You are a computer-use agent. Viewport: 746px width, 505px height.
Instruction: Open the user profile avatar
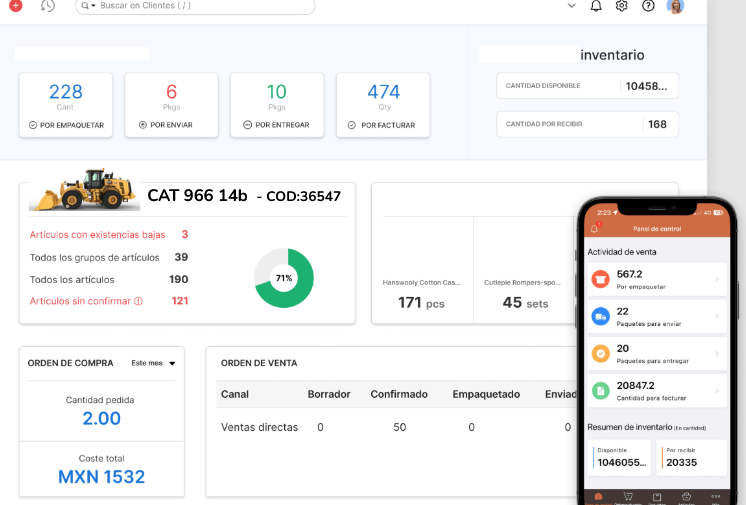676,6
